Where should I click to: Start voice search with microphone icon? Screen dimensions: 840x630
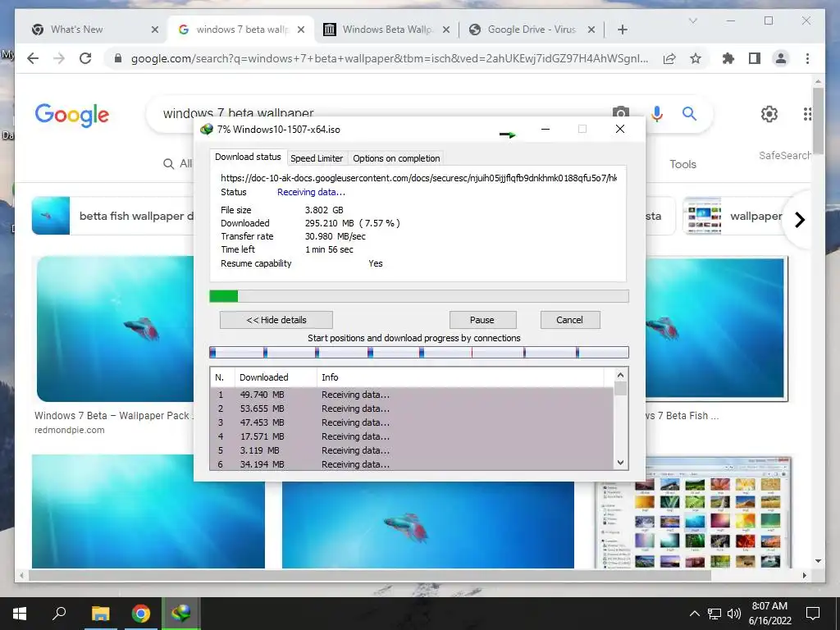657,113
